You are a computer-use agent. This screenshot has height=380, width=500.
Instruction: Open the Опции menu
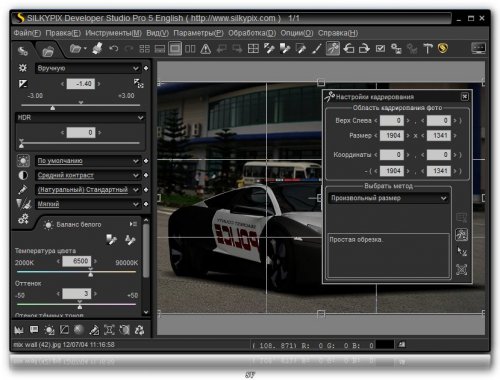[x=297, y=33]
